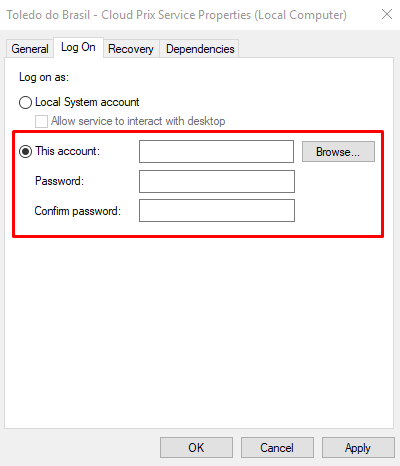Open the Browse... account picker
This screenshot has width=400, height=466.
[x=338, y=152]
